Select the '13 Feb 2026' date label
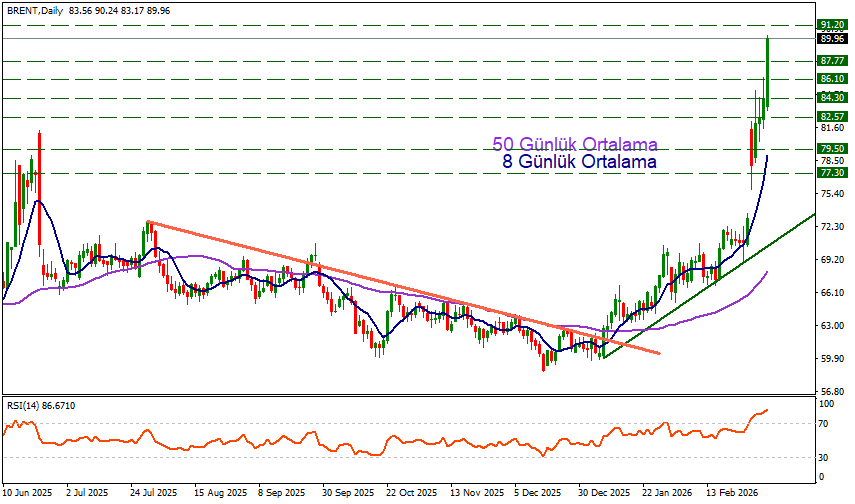Viewport: 855px width, 504px height. coord(732,493)
